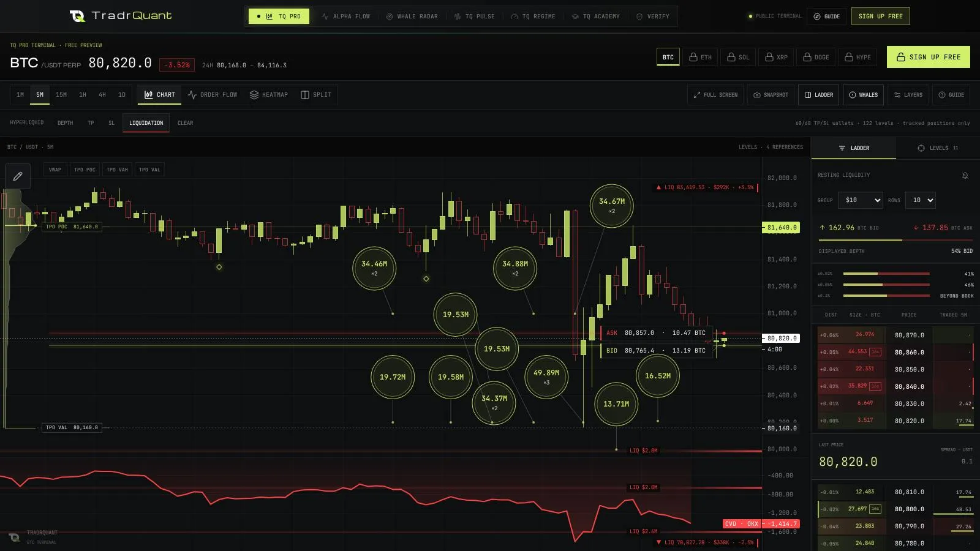Toggle the Ladder panel
Image resolution: width=980 pixels, height=551 pixels.
[x=819, y=95]
